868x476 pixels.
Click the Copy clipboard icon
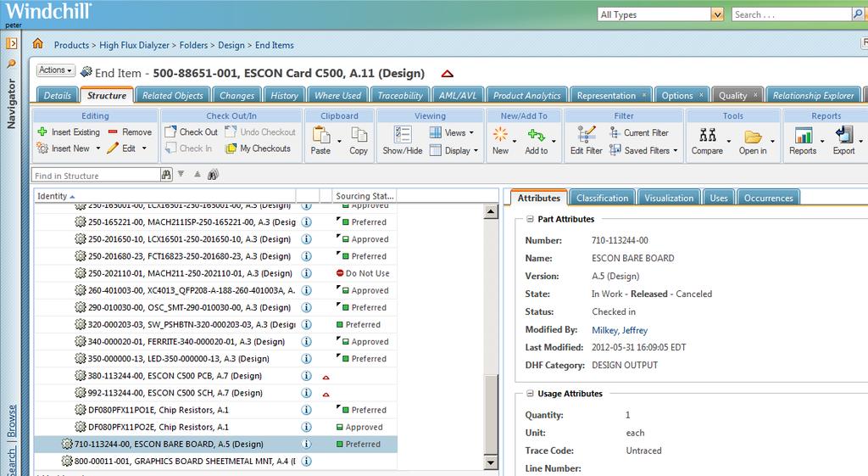point(359,135)
